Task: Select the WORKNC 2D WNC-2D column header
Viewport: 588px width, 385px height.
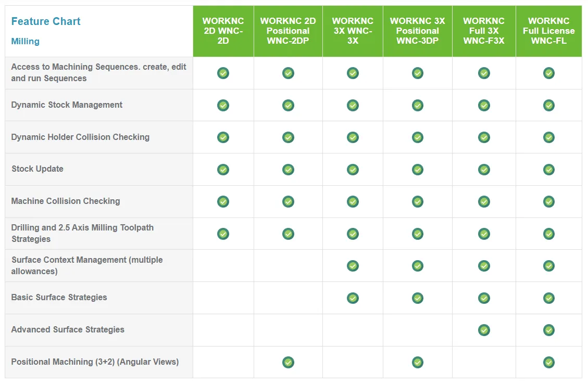Action: tap(223, 31)
